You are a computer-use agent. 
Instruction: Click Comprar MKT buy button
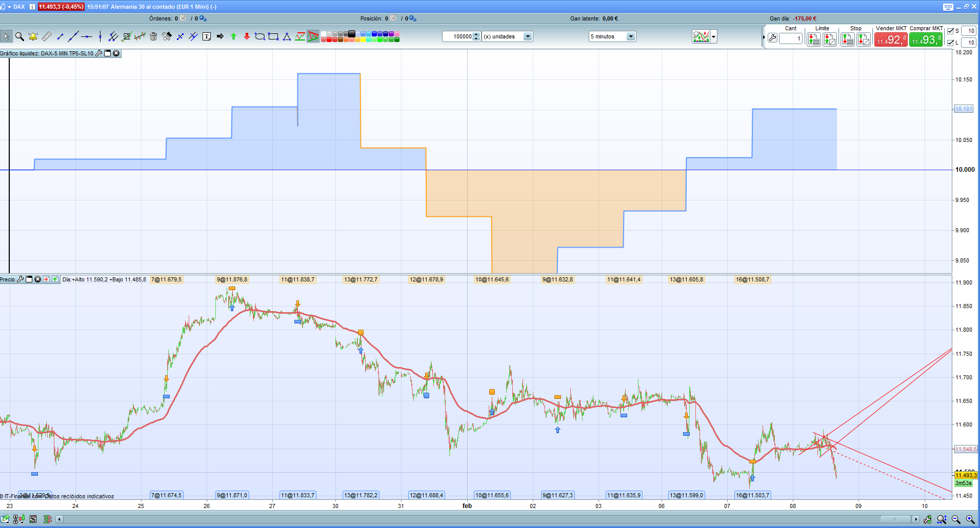pyautogui.click(x=926, y=39)
